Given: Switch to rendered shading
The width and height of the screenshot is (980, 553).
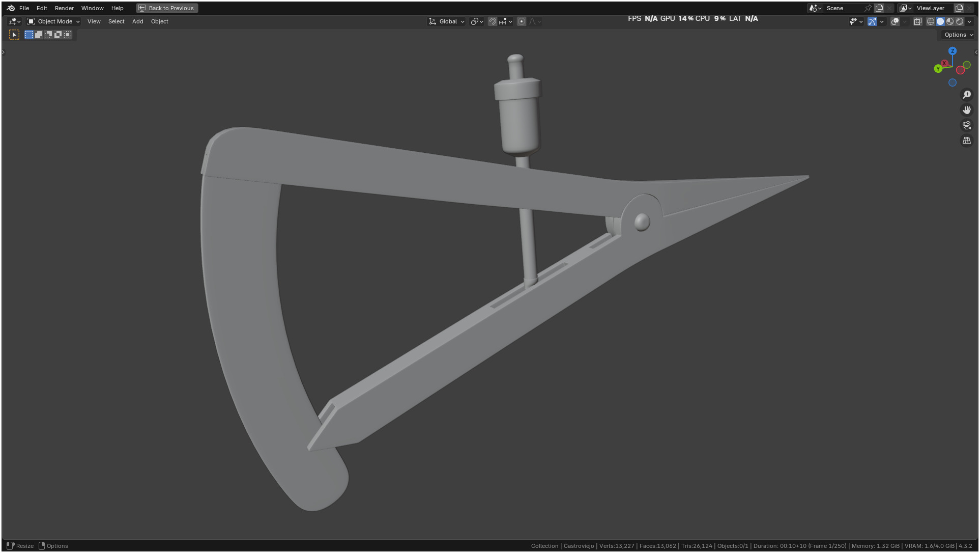Looking at the screenshot, I should (960, 21).
